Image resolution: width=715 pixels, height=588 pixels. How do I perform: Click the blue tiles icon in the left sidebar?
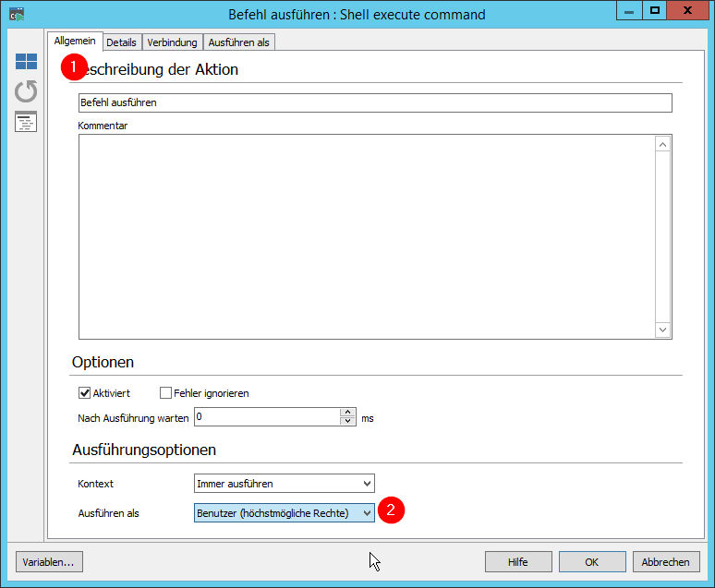(26, 62)
